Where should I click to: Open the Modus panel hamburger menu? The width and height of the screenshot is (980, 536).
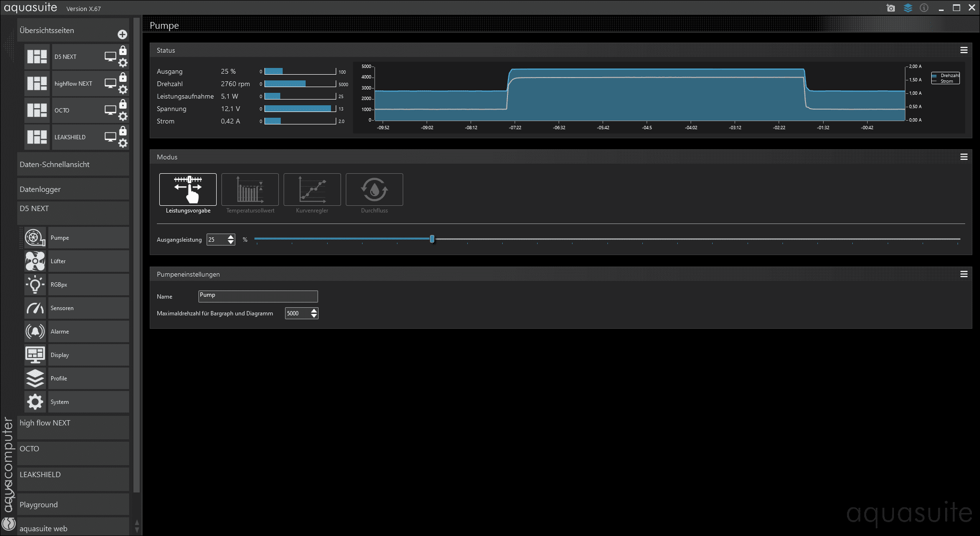point(964,157)
